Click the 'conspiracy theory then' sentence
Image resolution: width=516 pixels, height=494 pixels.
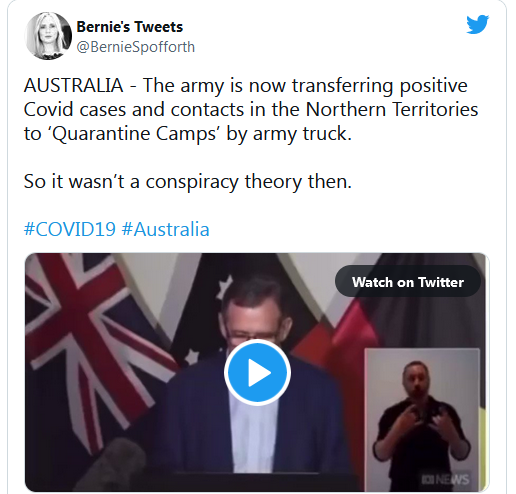188,182
